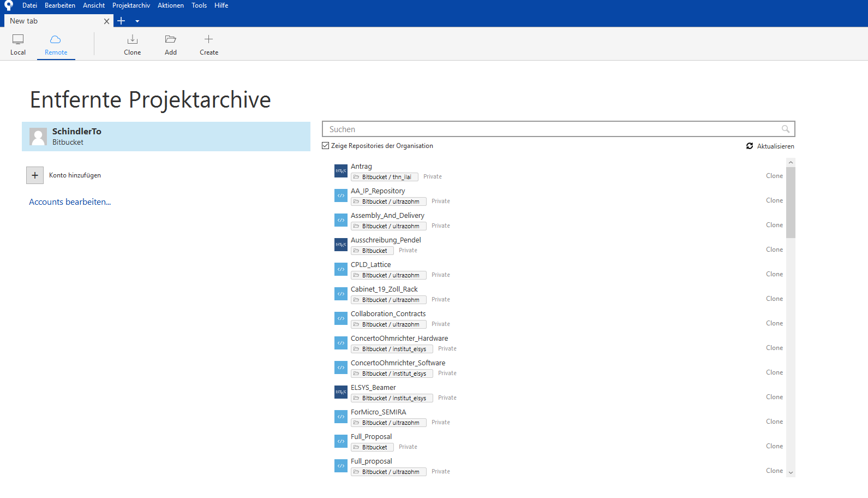Click the Antrag LaTeX repository icon
Screen dimensions: 868x498
(x=341, y=171)
